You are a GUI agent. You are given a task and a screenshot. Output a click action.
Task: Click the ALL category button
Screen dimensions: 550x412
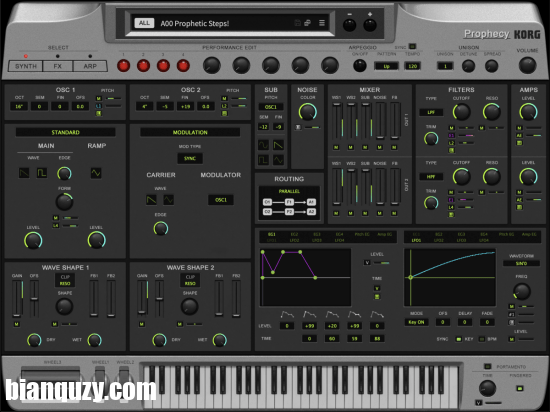coord(144,23)
